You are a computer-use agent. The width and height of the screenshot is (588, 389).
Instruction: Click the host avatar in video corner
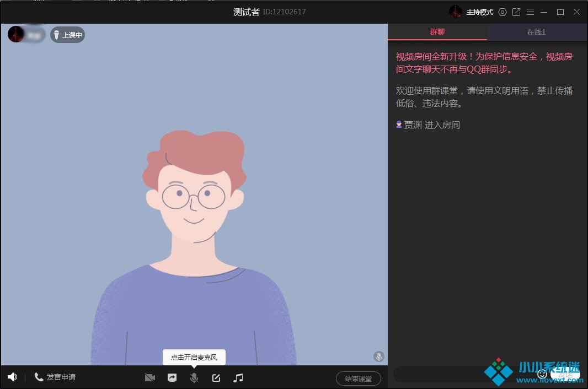(15, 34)
